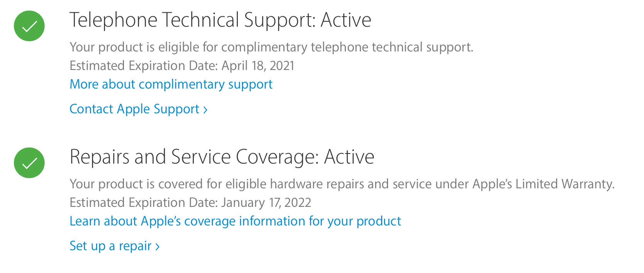The height and width of the screenshot is (273, 644).
Task: Open the Contact Apple Support link
Action: pyautogui.click(x=134, y=109)
